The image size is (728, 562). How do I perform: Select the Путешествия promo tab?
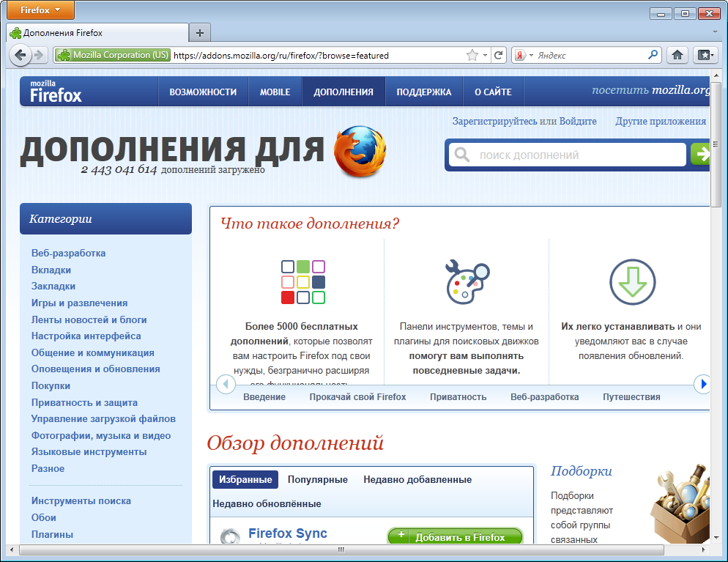pyautogui.click(x=631, y=397)
